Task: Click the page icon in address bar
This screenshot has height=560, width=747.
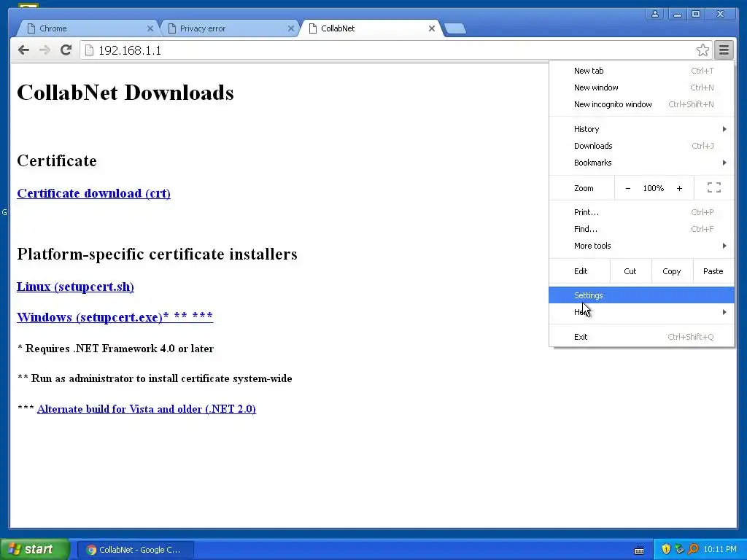Action: [x=89, y=50]
